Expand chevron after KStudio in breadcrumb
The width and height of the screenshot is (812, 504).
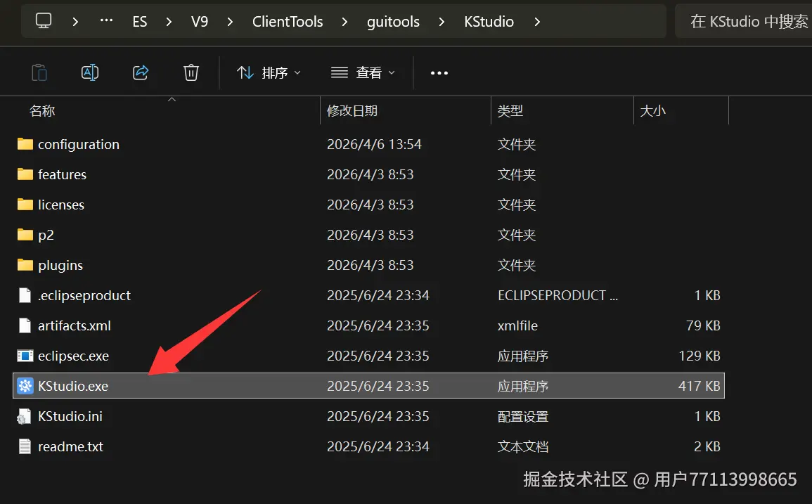(537, 22)
